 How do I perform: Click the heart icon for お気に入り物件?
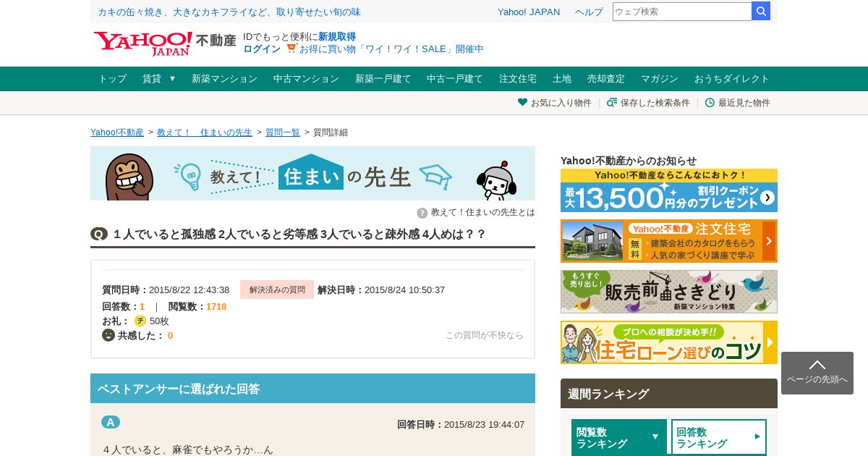click(522, 102)
